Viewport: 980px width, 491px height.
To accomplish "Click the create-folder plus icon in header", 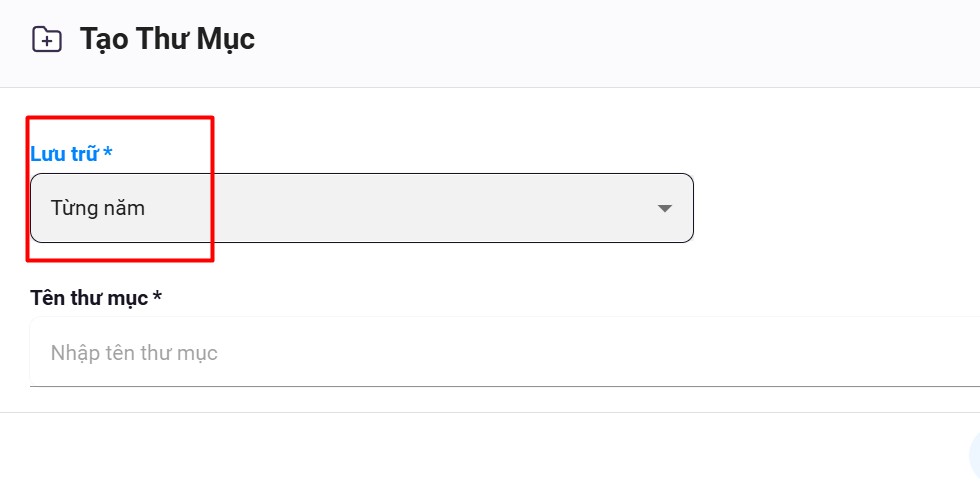I will 47,40.
